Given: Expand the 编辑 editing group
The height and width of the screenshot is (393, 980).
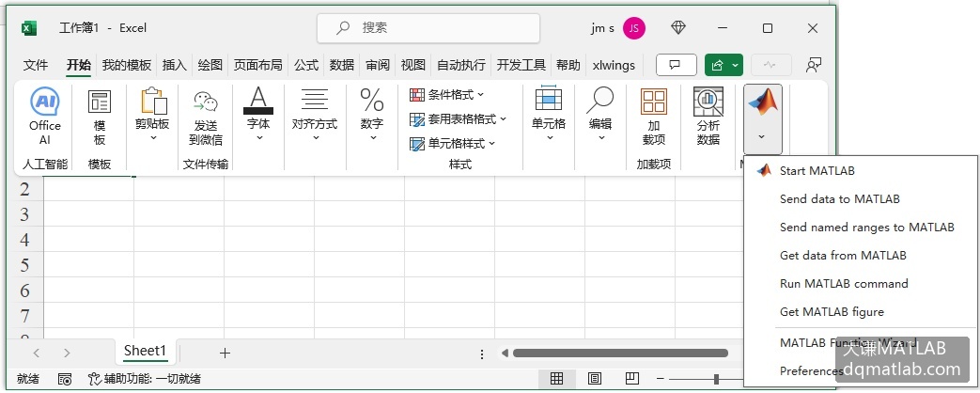Looking at the screenshot, I should pos(600,116).
